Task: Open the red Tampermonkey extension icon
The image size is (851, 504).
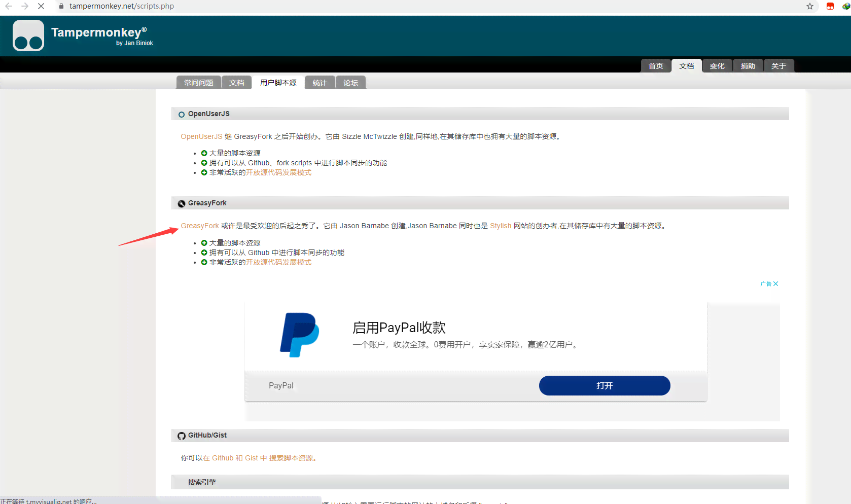Action: pos(830,6)
